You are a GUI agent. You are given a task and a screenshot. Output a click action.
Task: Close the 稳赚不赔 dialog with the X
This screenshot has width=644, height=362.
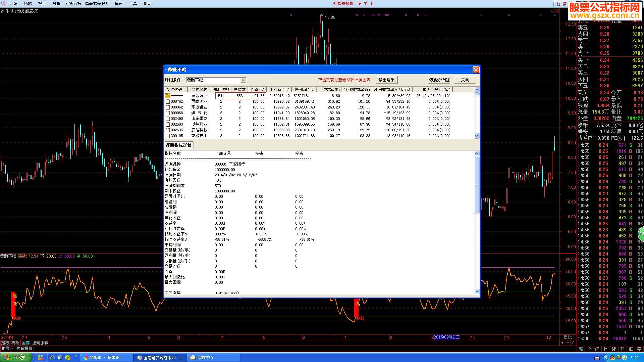click(x=476, y=70)
